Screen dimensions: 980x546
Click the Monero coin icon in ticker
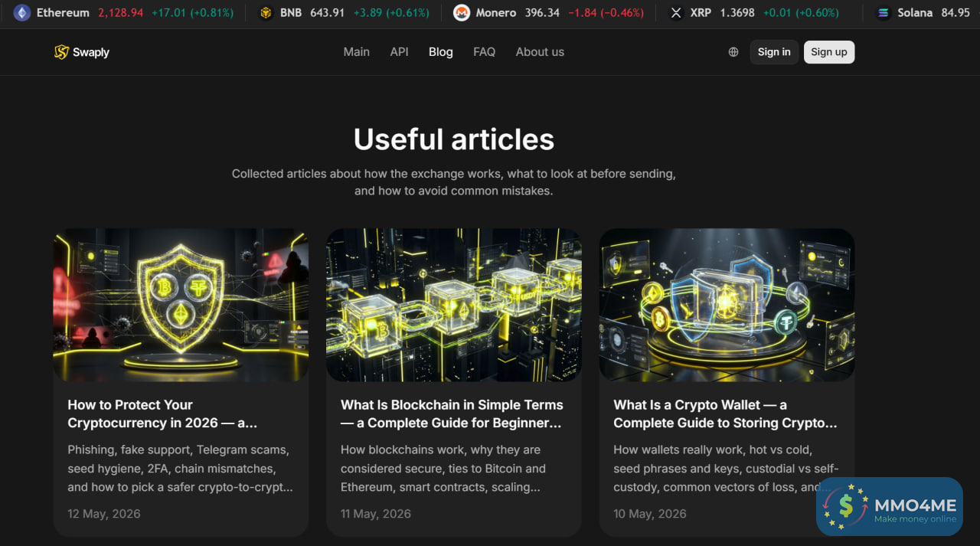coord(461,13)
